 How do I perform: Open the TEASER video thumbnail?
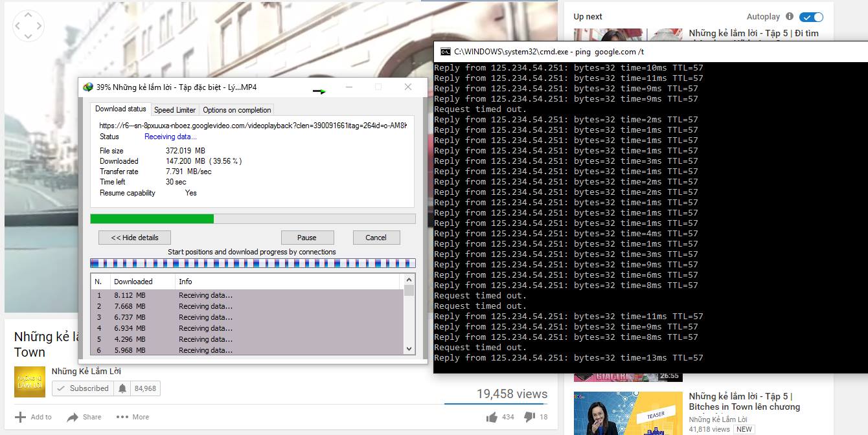(628, 413)
